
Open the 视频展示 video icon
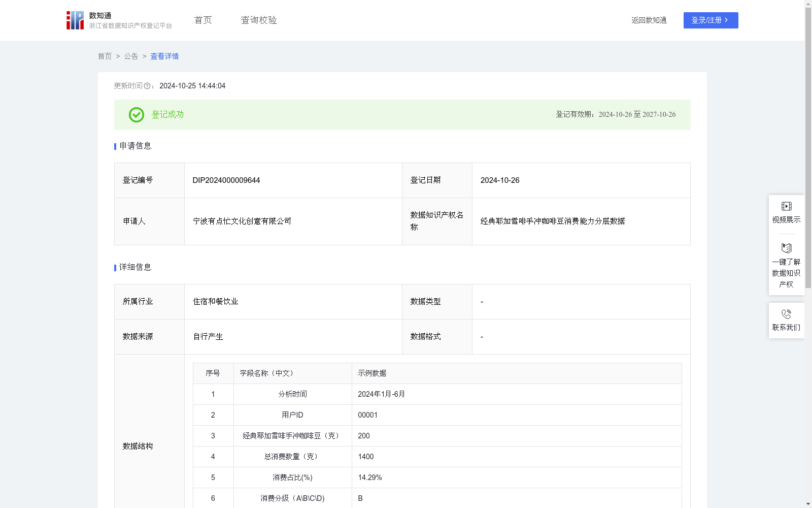tap(787, 206)
